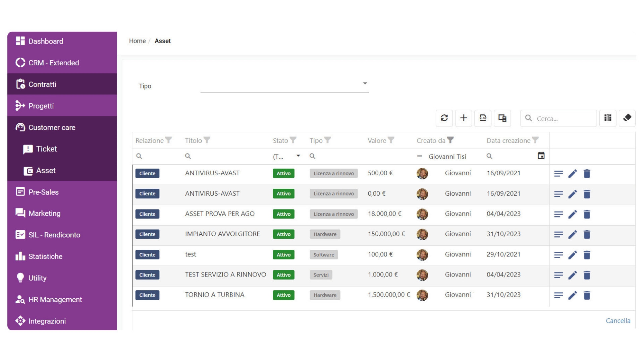The width and height of the screenshot is (644, 362).
Task: Toggle the Valore column filter funnel
Action: [391, 140]
